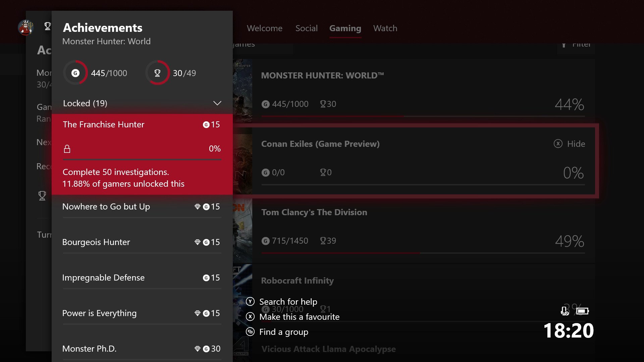Click the Gamerscore (G) icon in achievements
The width and height of the screenshot is (644, 362).
point(75,73)
